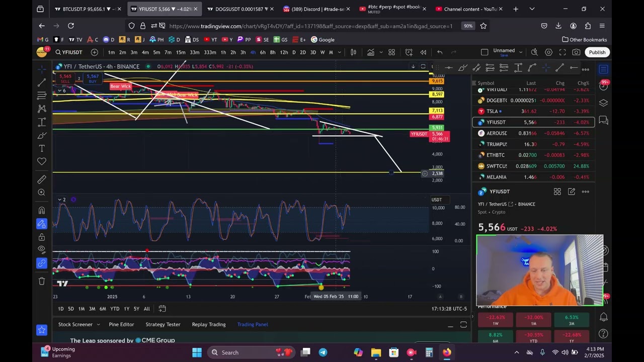The image size is (644, 362).
Task: Switch to the W weekly timeframe
Action: click(x=323, y=52)
